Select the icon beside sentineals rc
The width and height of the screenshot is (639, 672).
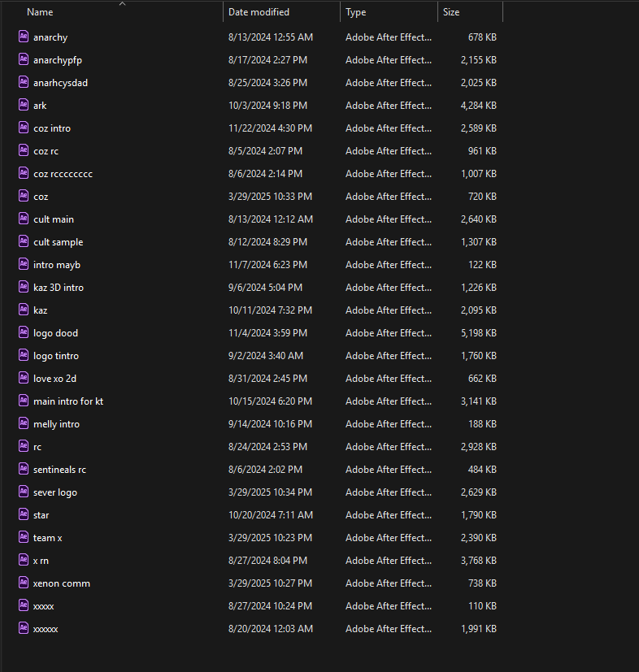point(24,468)
